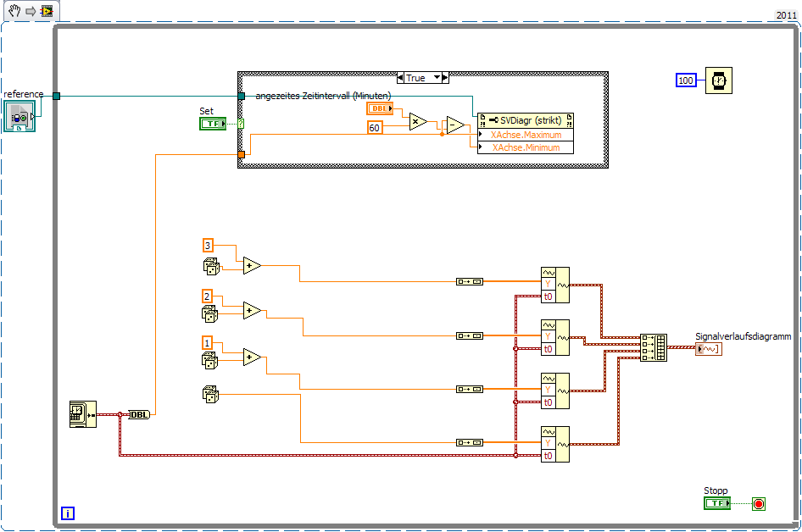Go to next case using right arrow
Image resolution: width=802 pixels, height=532 pixels.
pos(445,78)
